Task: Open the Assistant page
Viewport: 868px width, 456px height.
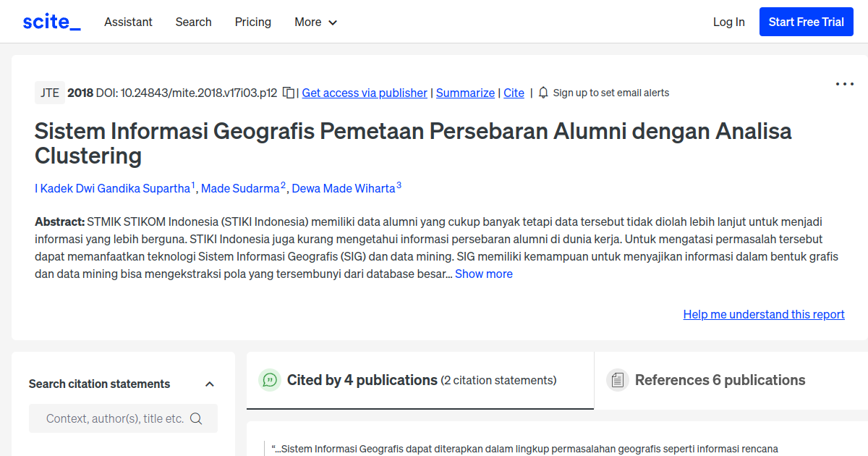Action: (128, 22)
